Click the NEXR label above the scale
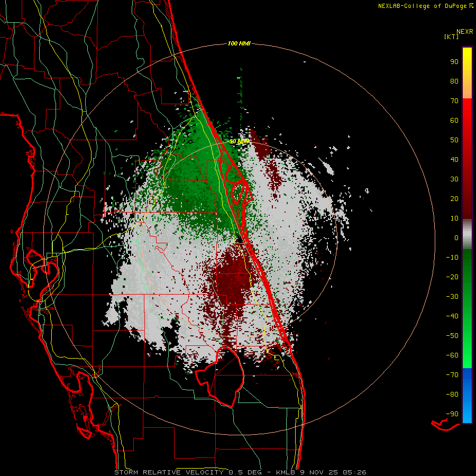 click(x=465, y=32)
